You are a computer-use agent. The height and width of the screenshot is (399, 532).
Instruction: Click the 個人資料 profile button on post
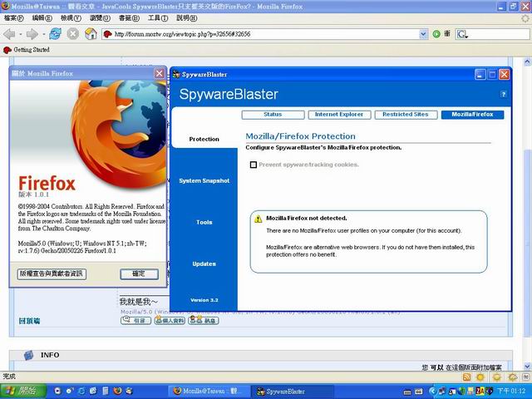pos(170,320)
